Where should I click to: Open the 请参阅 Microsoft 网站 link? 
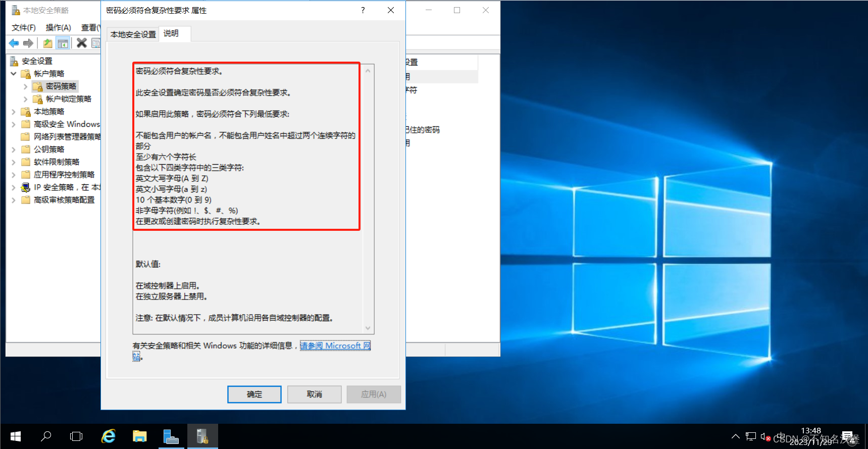coord(335,346)
